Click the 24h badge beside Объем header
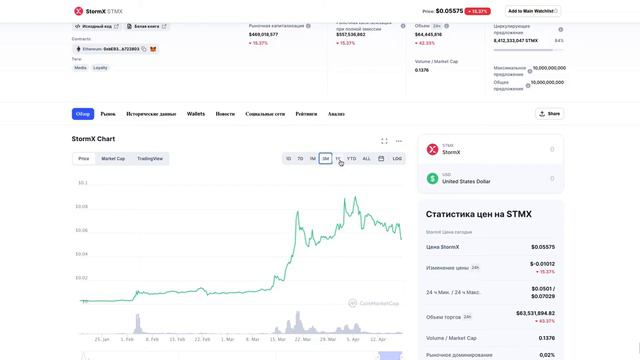The height and width of the screenshot is (360, 640). [437, 26]
